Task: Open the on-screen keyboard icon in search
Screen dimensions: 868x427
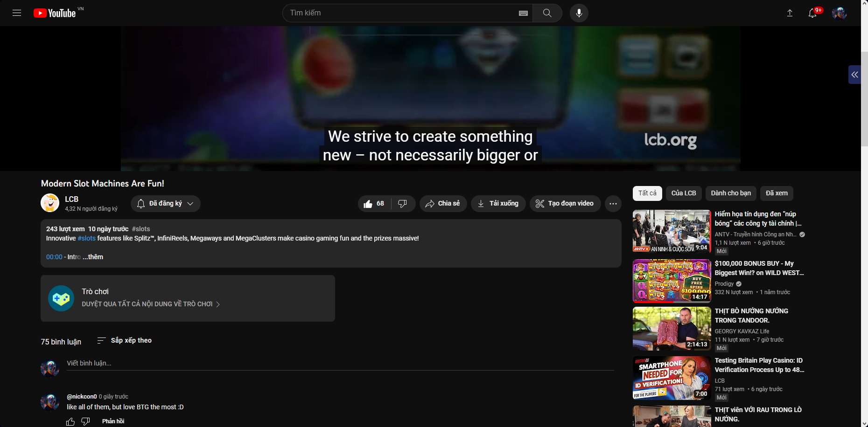Action: (x=523, y=13)
